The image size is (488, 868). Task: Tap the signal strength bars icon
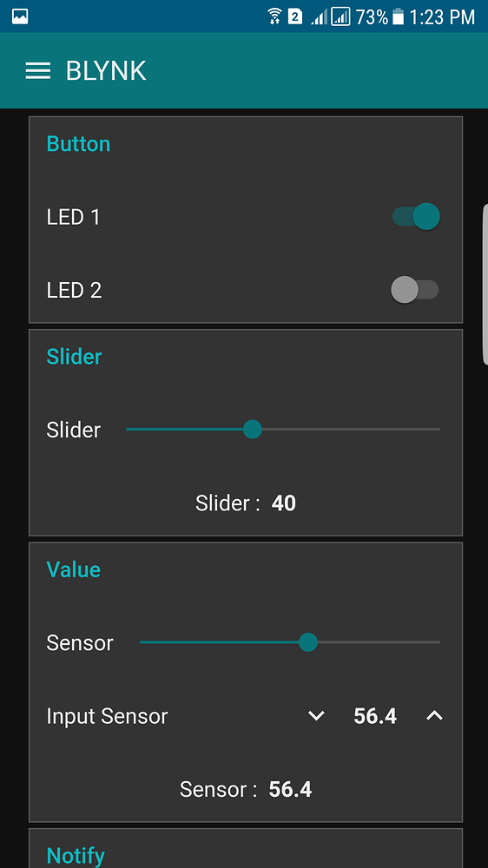pyautogui.click(x=319, y=17)
